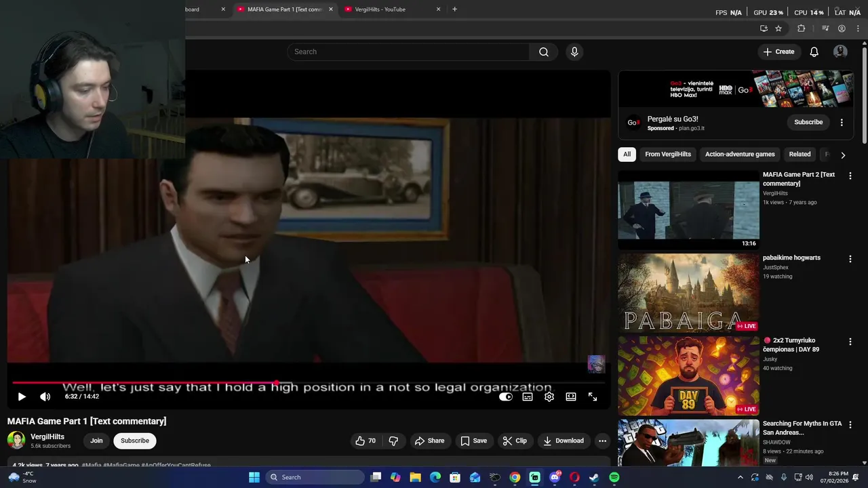The width and height of the screenshot is (868, 488).
Task: Open options for pabaikime hogwarts stream
Action: pos(850,258)
